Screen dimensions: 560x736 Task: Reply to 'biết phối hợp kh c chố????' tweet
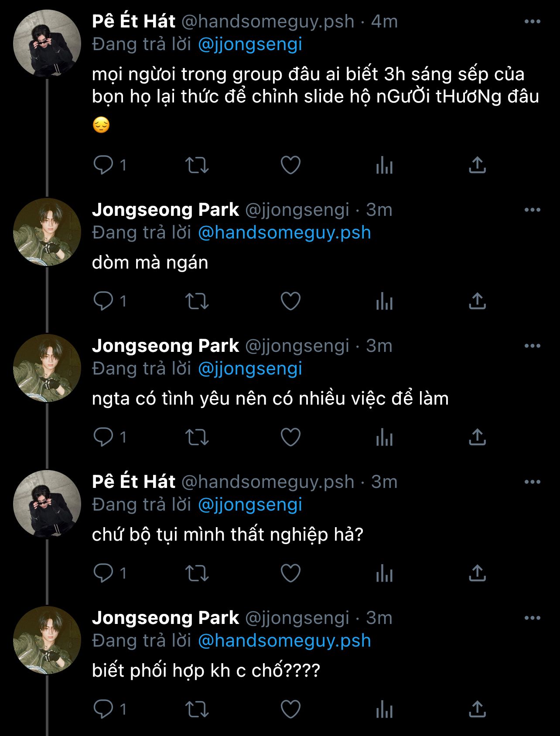click(103, 709)
